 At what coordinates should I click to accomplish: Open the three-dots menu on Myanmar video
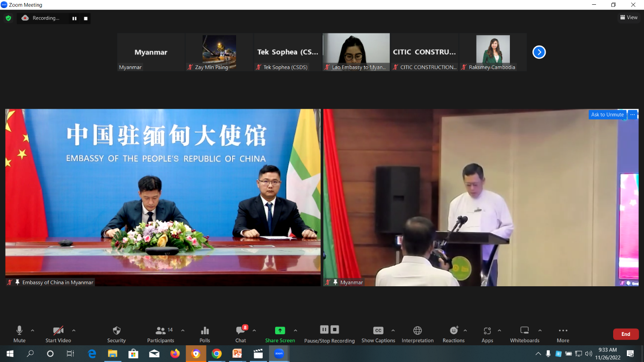tap(632, 115)
